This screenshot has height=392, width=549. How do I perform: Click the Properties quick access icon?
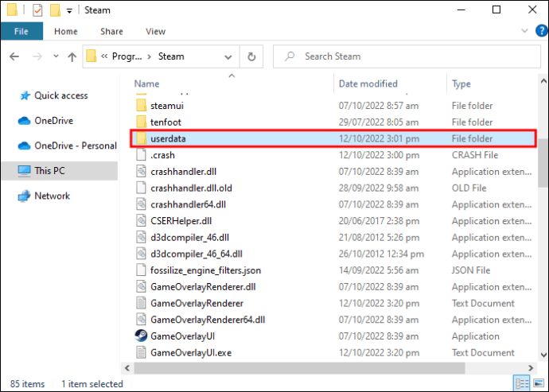click(x=37, y=10)
